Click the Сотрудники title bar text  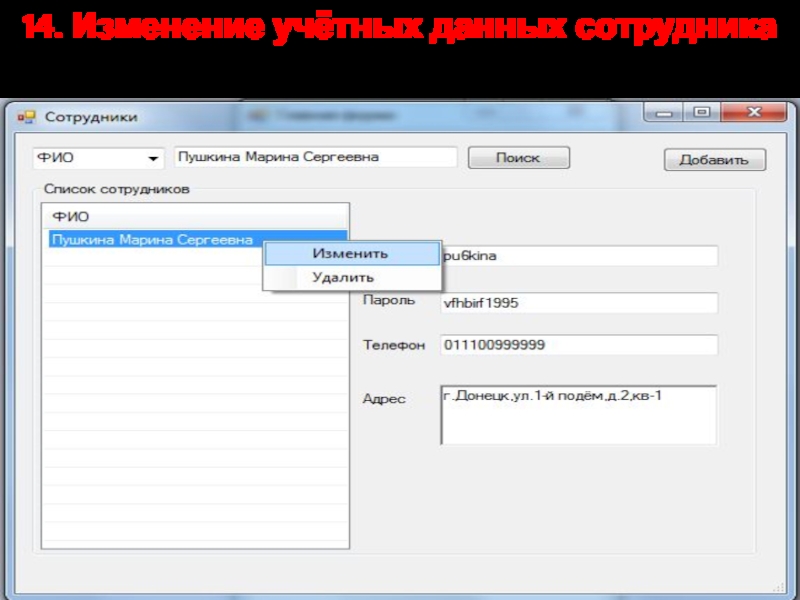[x=92, y=117]
